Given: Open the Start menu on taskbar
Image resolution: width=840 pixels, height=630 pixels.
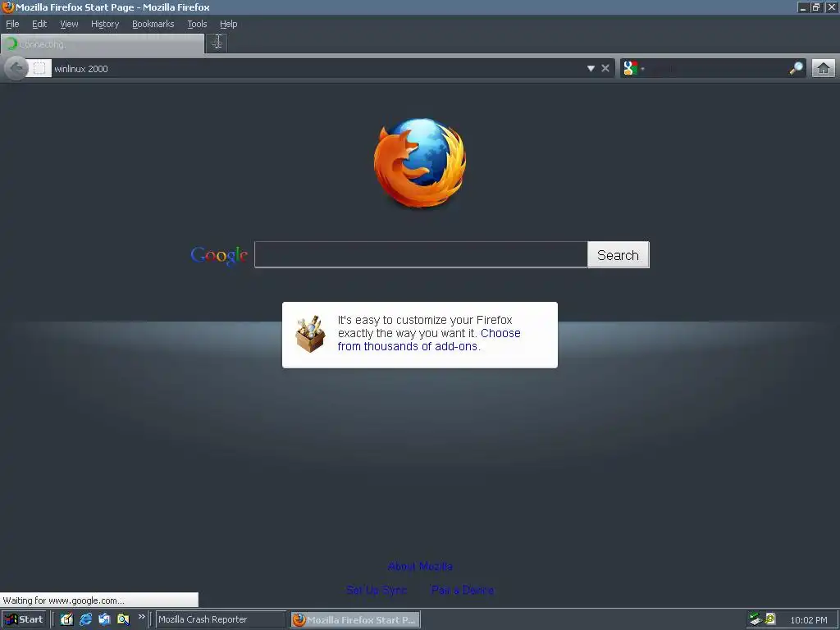Looking at the screenshot, I should (x=24, y=619).
